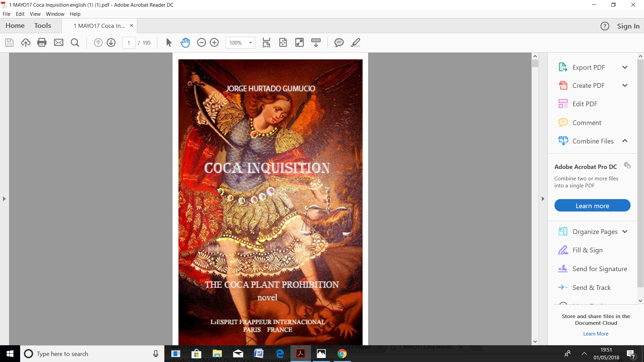Open File Explorer from taskbar
This screenshot has width=644, height=362.
pos(217,354)
